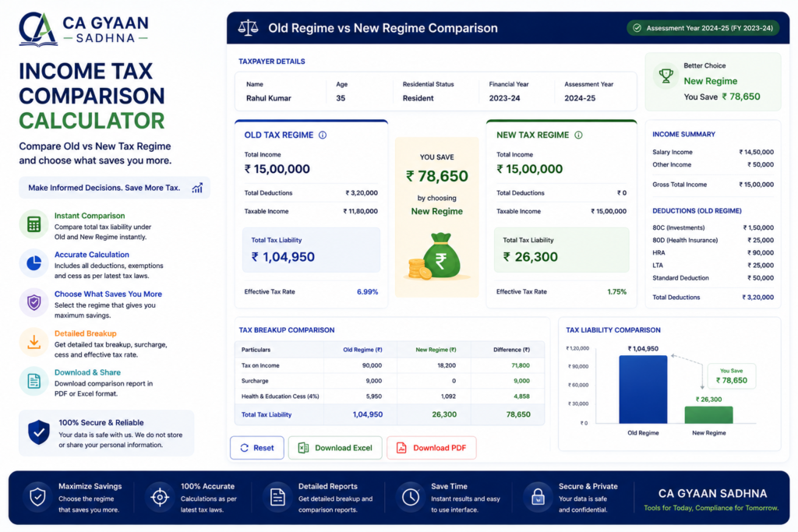Viewport: 798px width, 532px height.
Task: Click the New Regime Total Deductions ₹0
Action: [x=622, y=192]
